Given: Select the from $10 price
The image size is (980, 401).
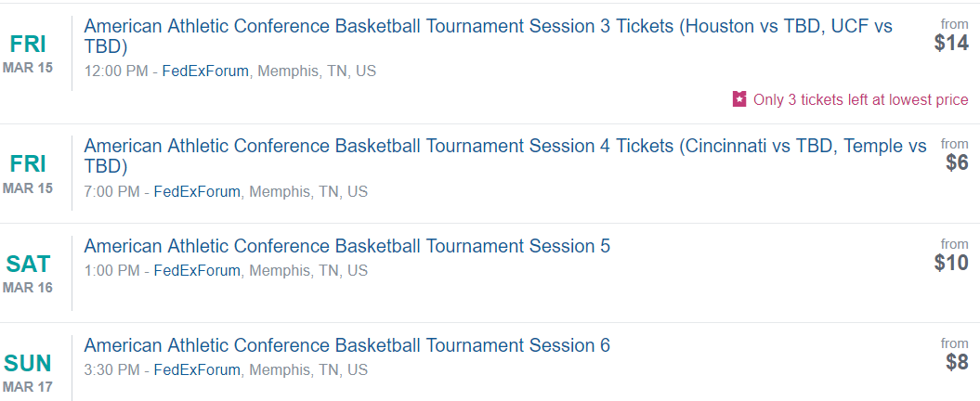Looking at the screenshot, I should click(951, 255).
